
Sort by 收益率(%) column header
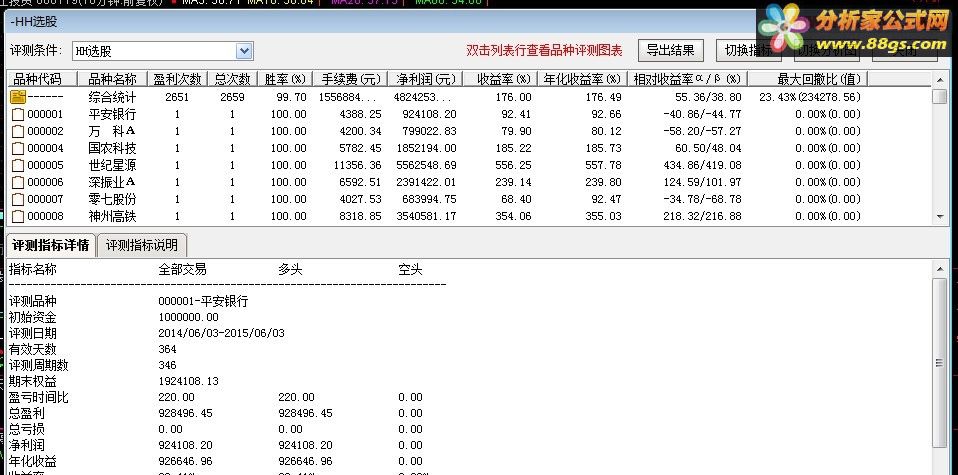499,79
